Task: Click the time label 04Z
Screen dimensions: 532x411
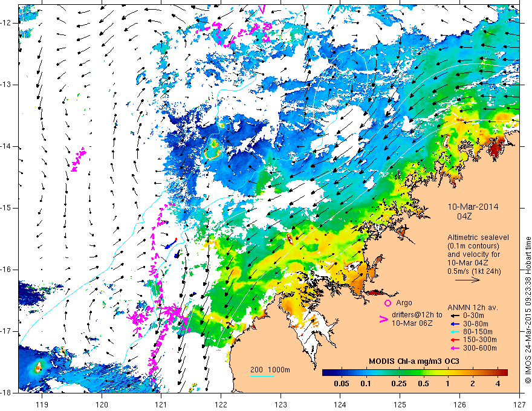Action: click(464, 216)
